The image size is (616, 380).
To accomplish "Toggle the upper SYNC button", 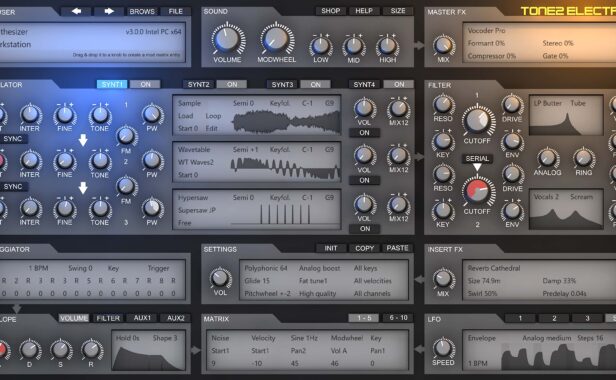I will (13, 139).
